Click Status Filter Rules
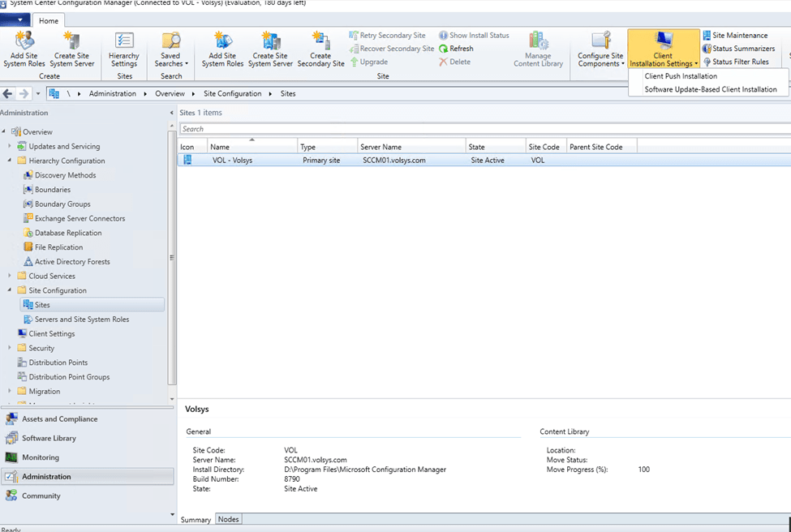This screenshot has height=532, width=791. click(x=740, y=62)
